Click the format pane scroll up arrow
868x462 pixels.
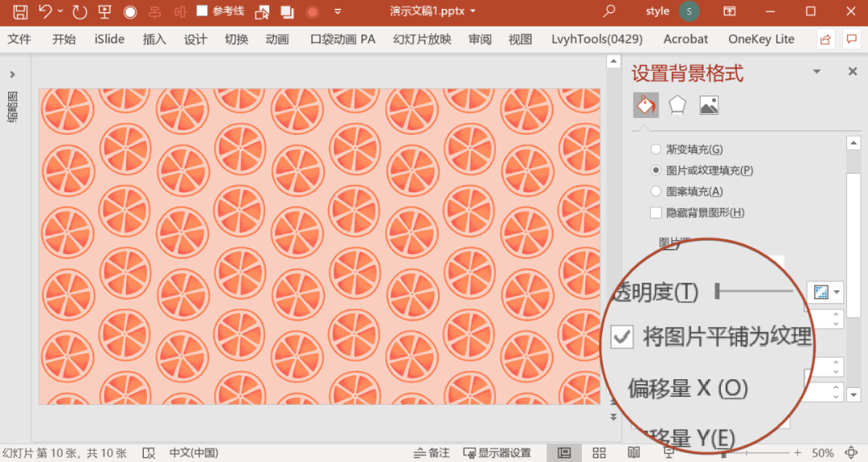tap(854, 143)
